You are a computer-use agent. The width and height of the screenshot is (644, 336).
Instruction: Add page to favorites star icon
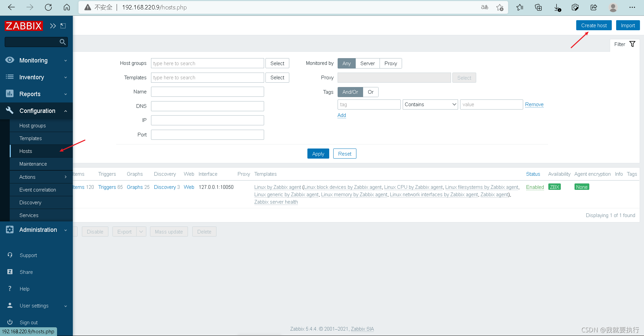[500, 7]
